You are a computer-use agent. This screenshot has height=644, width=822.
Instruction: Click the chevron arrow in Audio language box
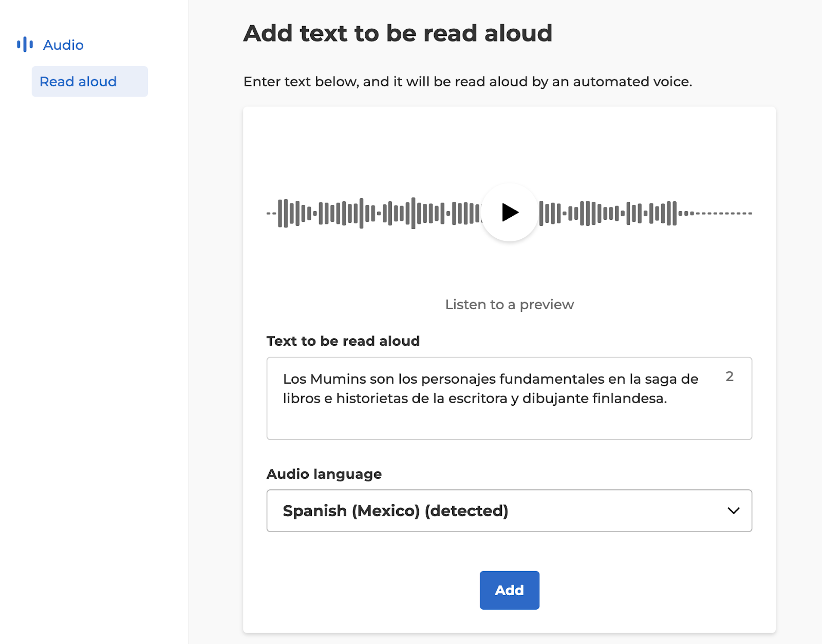click(x=733, y=510)
